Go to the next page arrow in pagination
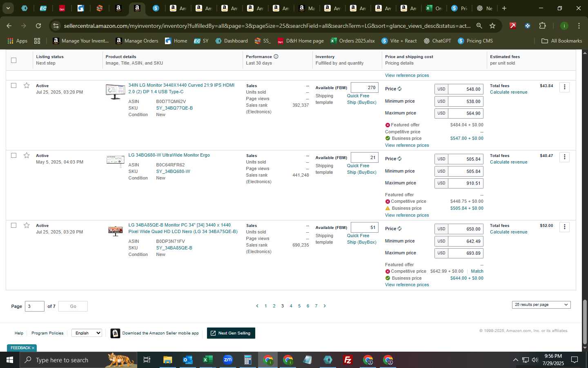 coord(325,306)
